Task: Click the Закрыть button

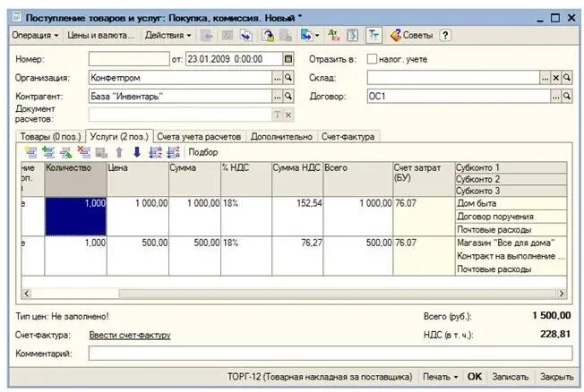Action: pyautogui.click(x=556, y=377)
